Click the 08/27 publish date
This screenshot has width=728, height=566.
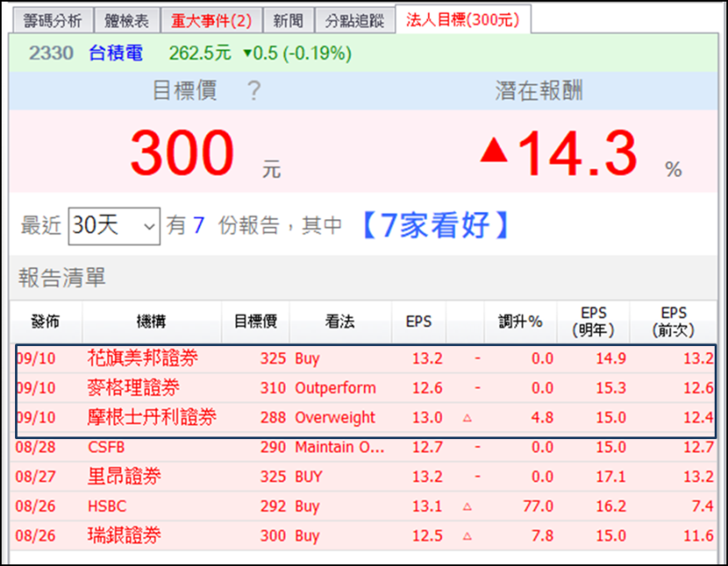tap(36, 476)
